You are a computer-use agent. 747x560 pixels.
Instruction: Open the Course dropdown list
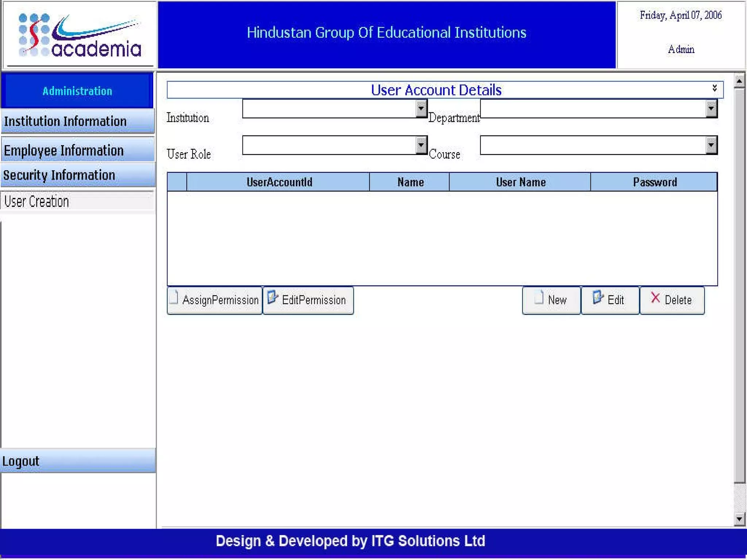[x=711, y=145]
